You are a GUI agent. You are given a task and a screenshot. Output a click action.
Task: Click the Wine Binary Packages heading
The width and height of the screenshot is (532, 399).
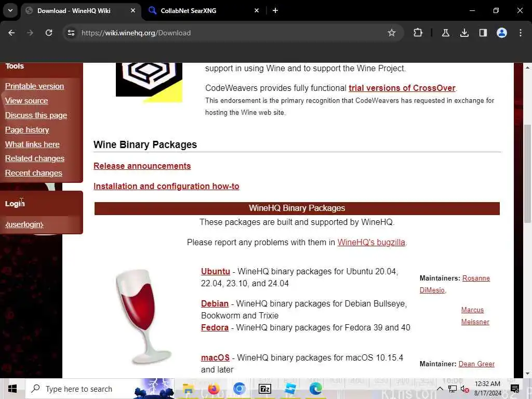[x=145, y=144]
